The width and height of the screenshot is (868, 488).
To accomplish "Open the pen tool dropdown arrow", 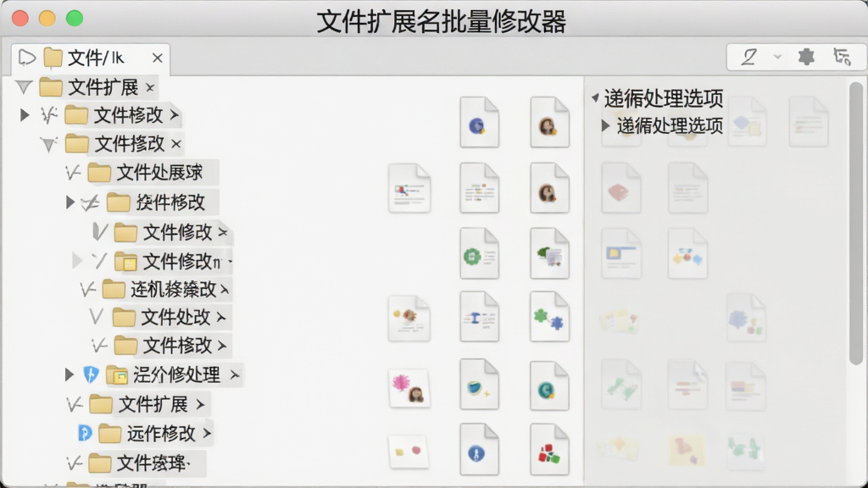I will click(x=777, y=57).
